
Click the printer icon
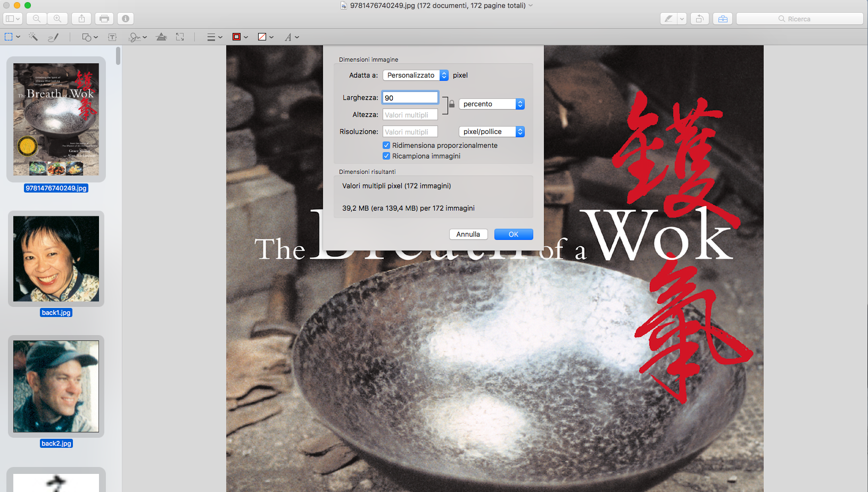[x=104, y=19]
